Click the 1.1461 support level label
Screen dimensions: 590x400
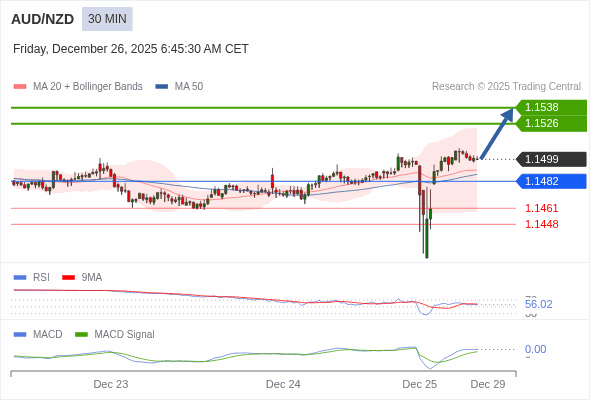tap(541, 208)
